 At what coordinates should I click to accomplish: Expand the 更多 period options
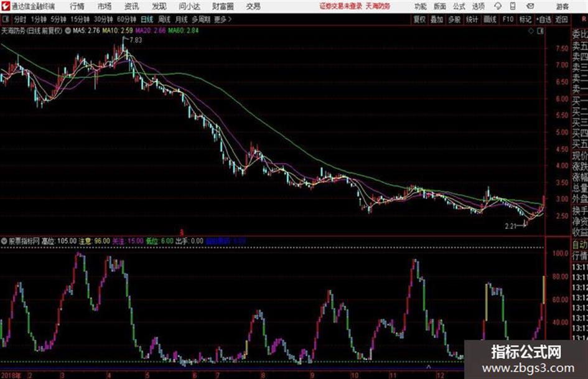(x=223, y=19)
